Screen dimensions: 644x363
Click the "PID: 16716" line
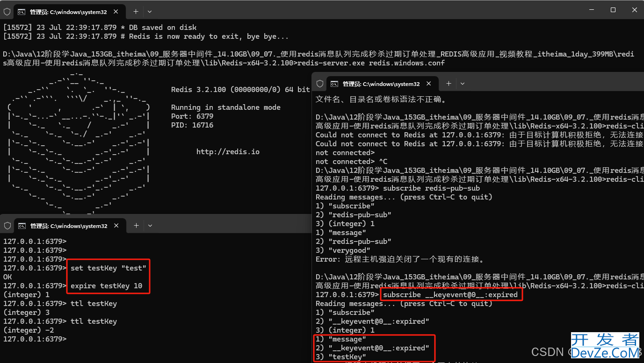pos(192,125)
